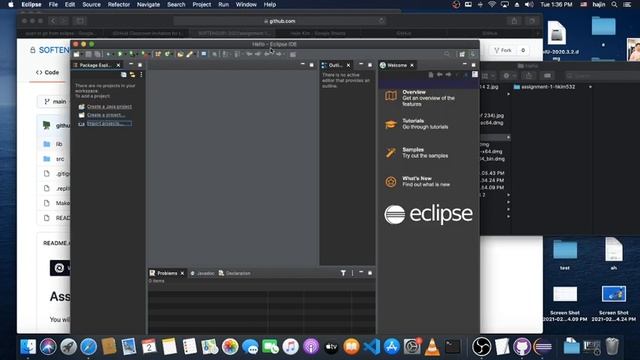This screenshot has height=360, width=640.
Task: Click github.com address bar in Safari window
Action: pos(280,21)
